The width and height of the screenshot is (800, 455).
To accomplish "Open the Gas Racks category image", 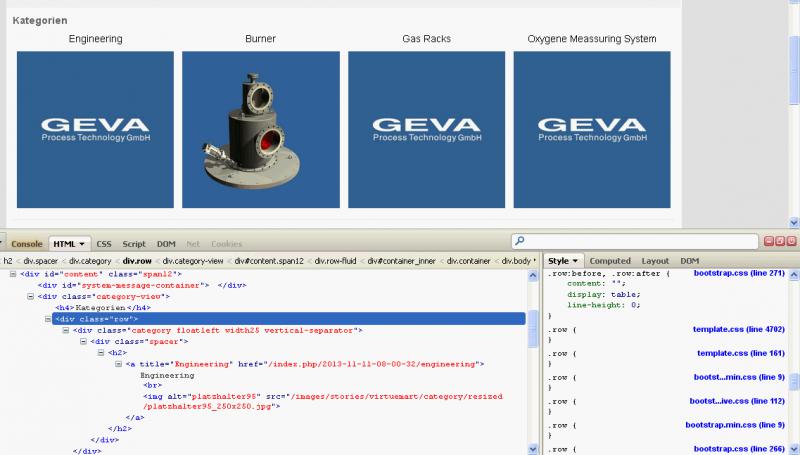I will tap(426, 130).
